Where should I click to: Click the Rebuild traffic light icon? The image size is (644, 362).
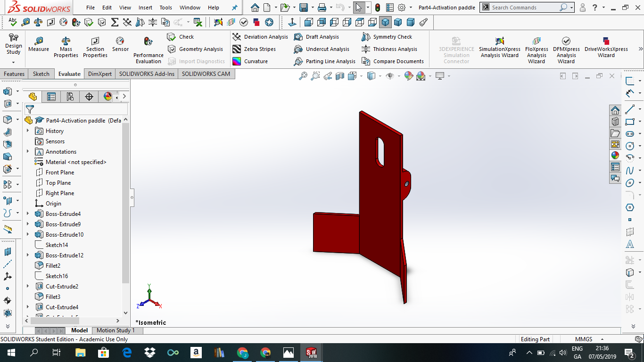378,8
